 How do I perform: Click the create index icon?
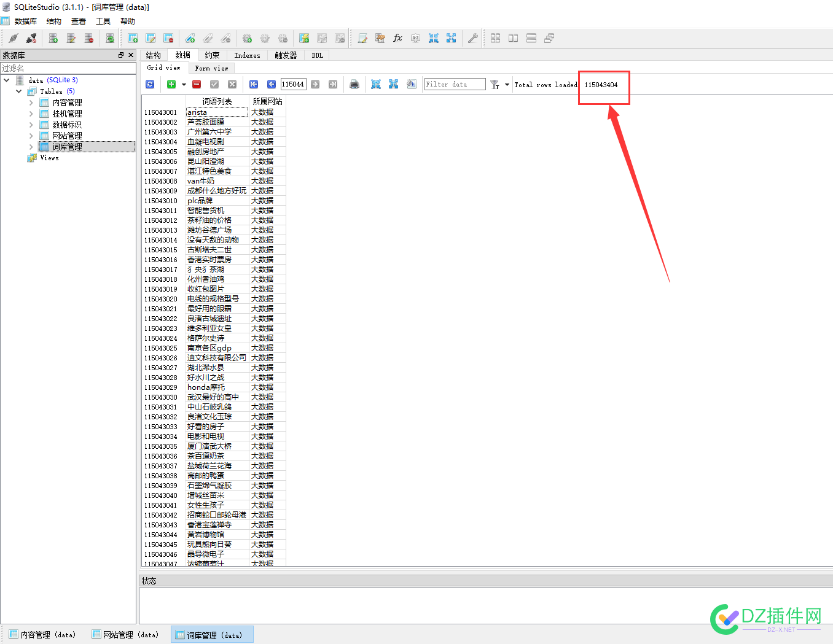tap(190, 38)
